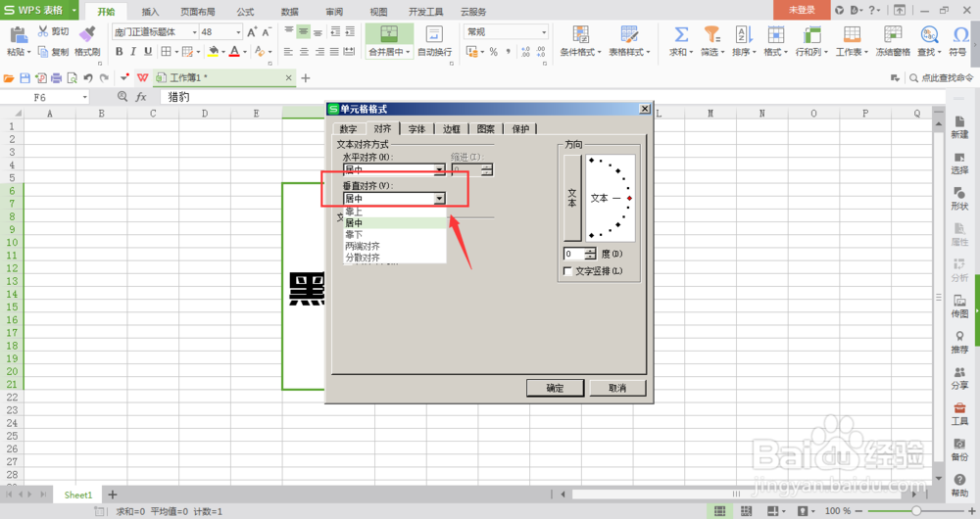Switch to 页面布局 ribbon tab
The width and height of the screenshot is (980, 519).
198,11
